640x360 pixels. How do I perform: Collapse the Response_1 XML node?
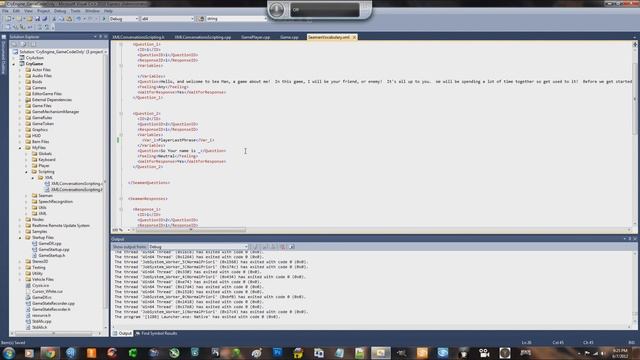(x=121, y=209)
